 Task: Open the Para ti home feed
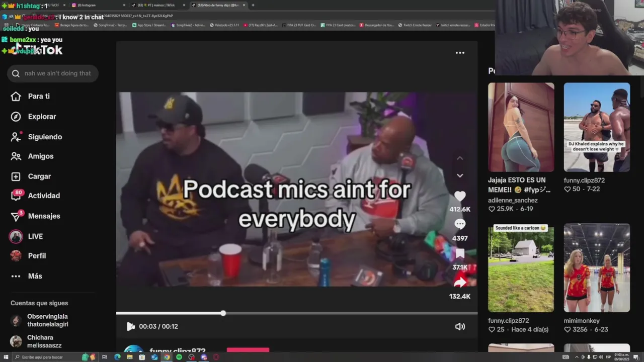[x=31, y=96]
